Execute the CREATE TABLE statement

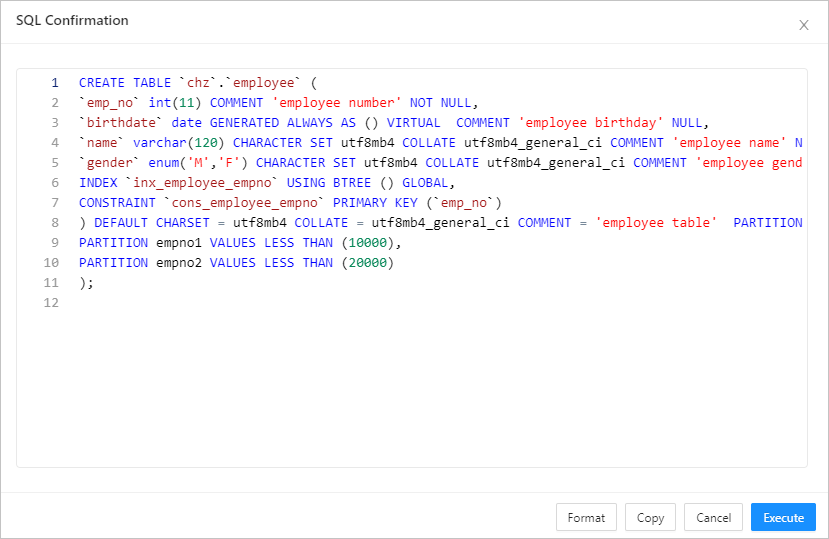coord(783,517)
